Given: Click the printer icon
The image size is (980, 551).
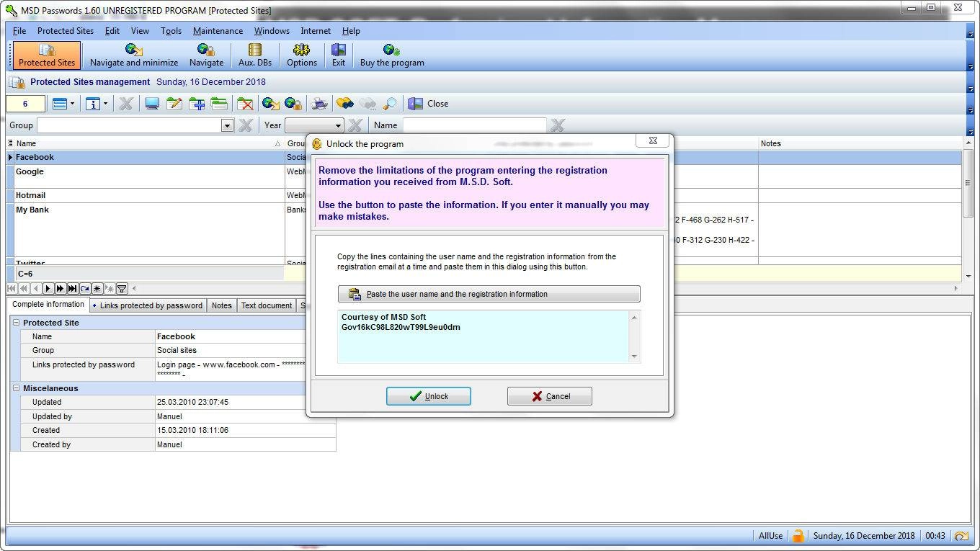Looking at the screenshot, I should (x=319, y=104).
